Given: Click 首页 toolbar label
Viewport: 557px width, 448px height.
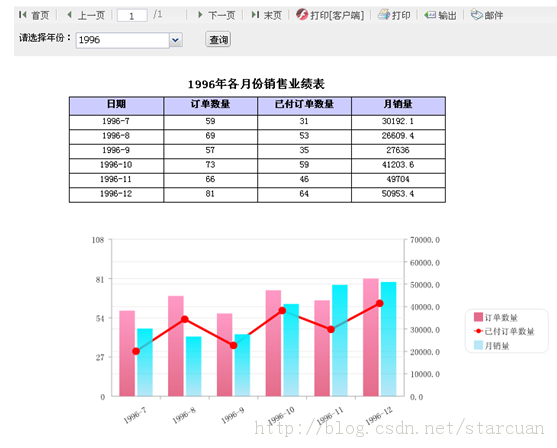Looking at the screenshot, I should click(x=40, y=16).
